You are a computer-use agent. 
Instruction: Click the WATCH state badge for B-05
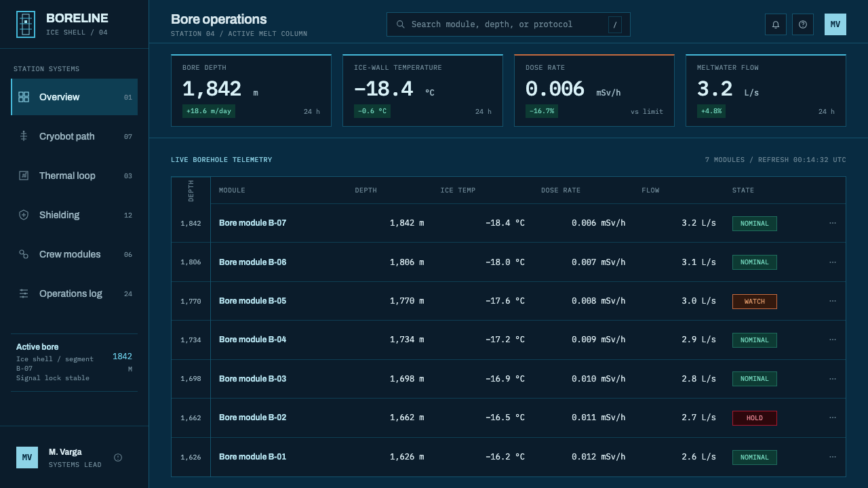pyautogui.click(x=755, y=302)
